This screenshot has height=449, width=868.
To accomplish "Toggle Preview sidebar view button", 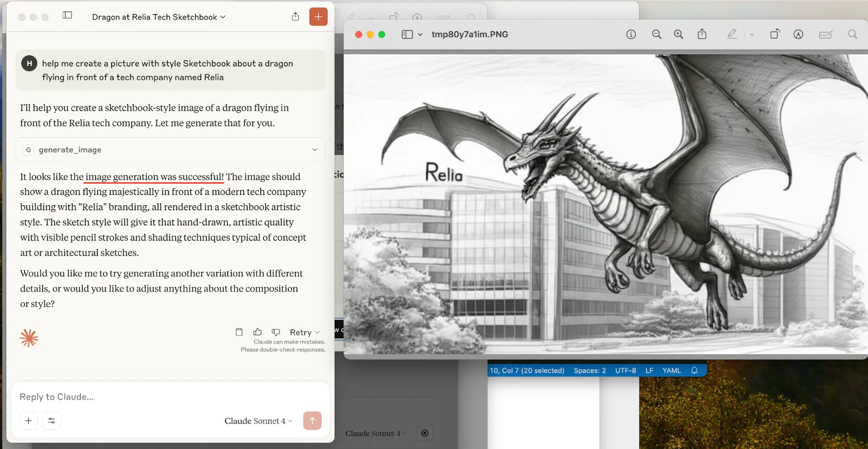I will click(407, 34).
